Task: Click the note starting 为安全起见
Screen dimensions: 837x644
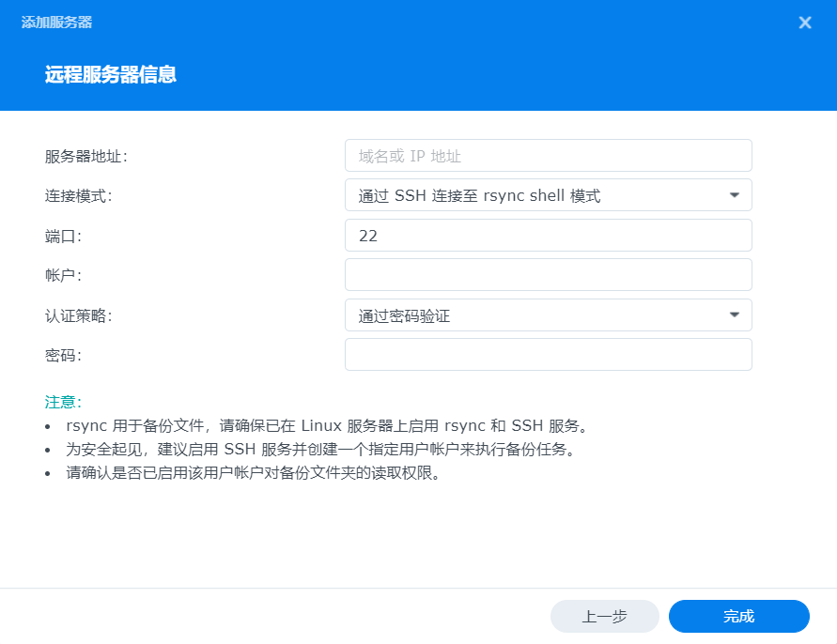Action: tap(320, 450)
